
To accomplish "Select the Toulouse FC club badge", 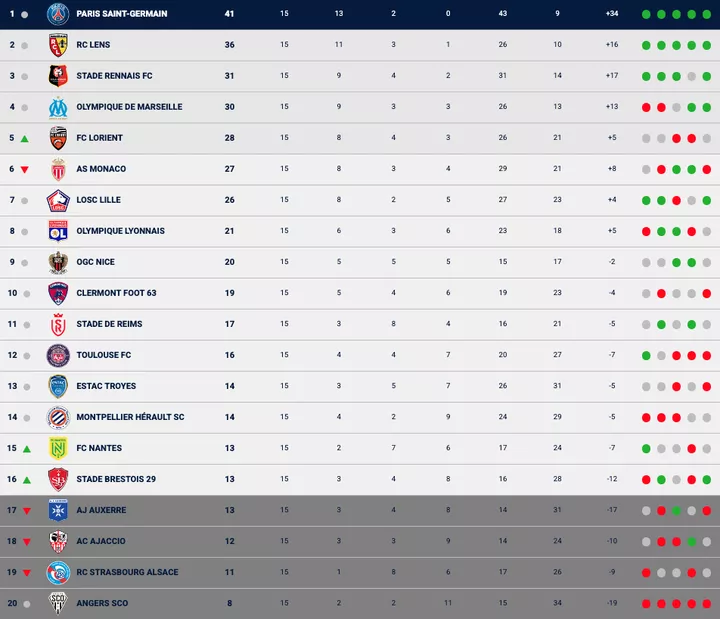I will [x=57, y=355].
